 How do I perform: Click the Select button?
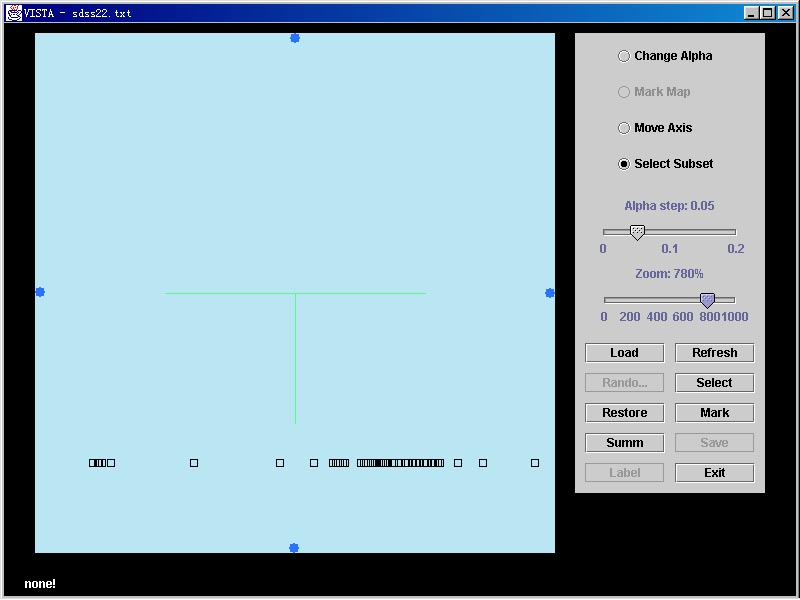tap(714, 383)
